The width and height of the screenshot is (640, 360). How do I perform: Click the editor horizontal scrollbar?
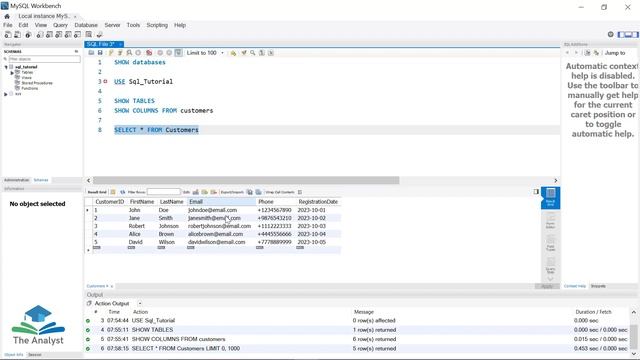pos(246,180)
